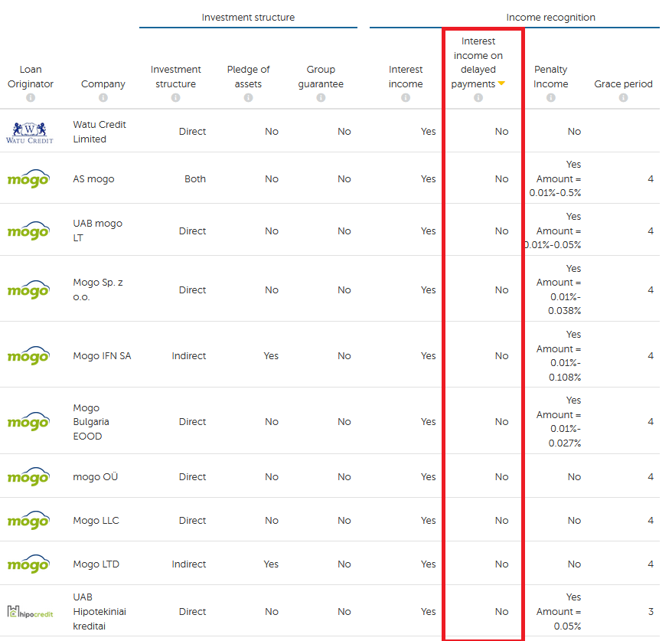Click info icon under Pledge of assets

248,98
